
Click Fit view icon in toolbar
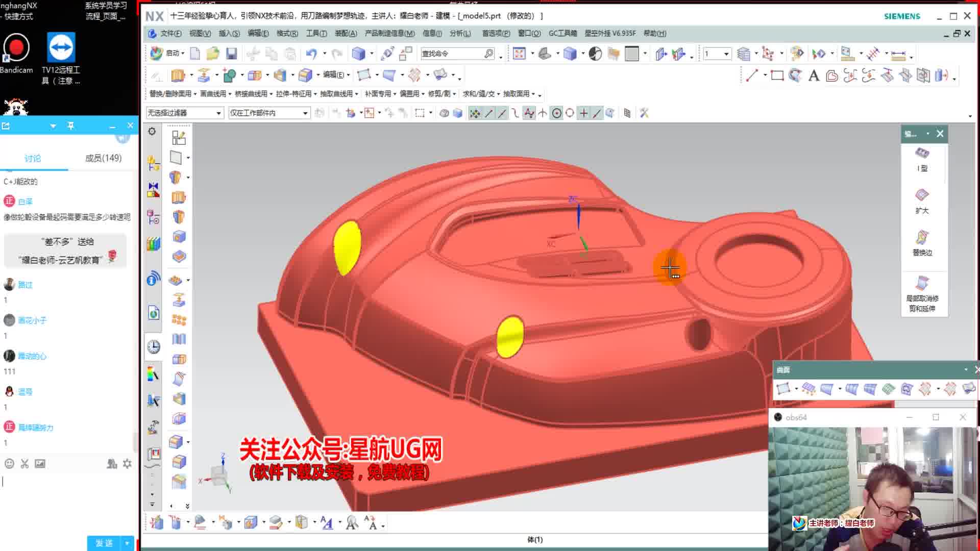[519, 54]
